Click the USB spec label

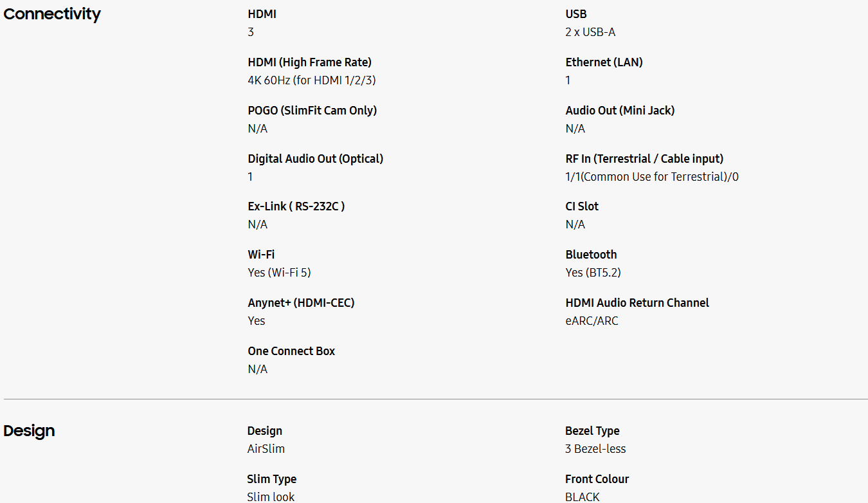click(575, 14)
